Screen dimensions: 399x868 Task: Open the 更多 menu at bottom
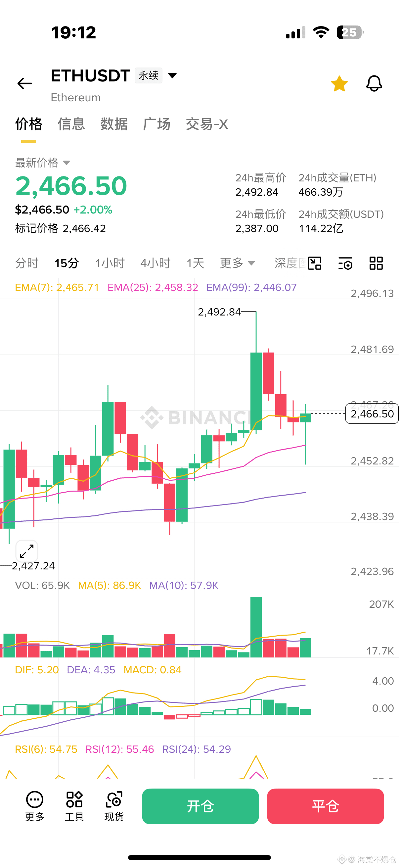35,806
